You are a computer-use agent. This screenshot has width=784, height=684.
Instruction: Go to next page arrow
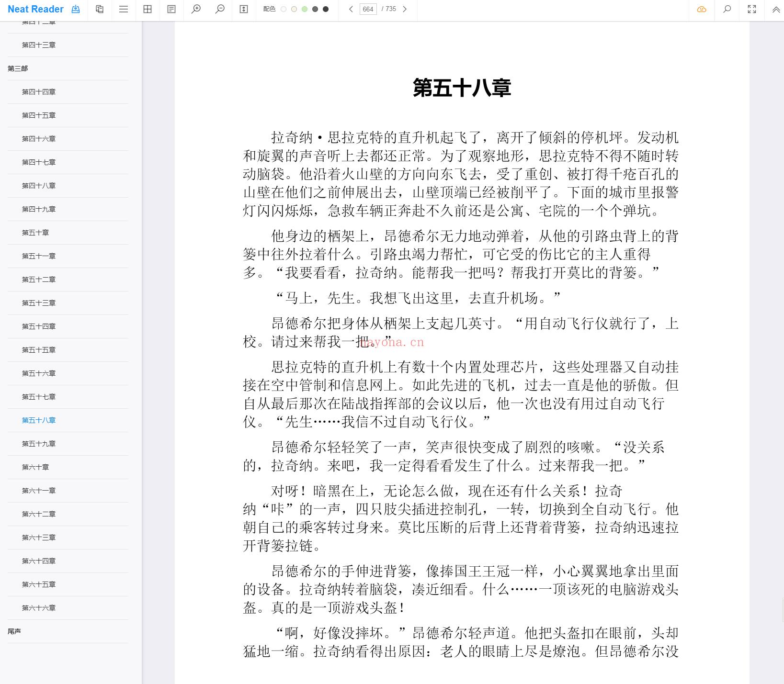[405, 9]
